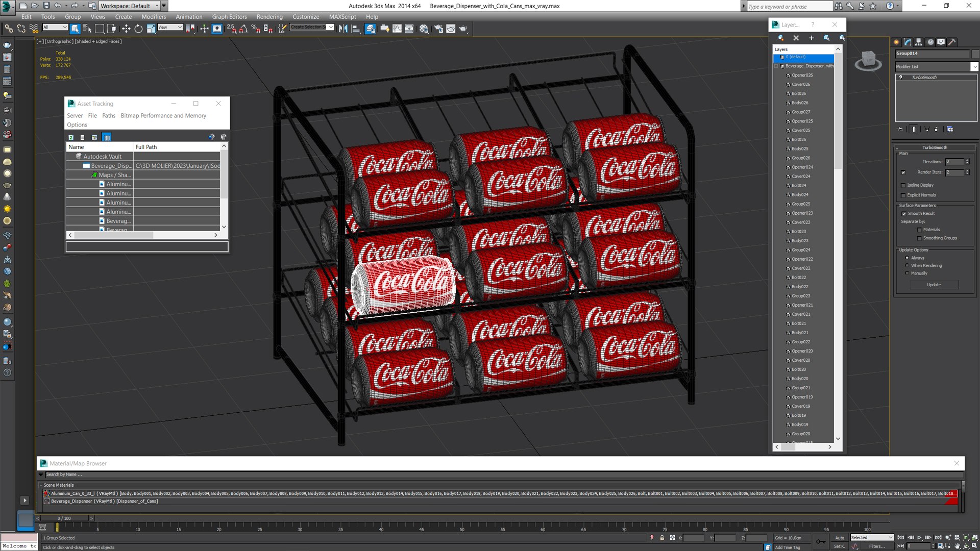Image resolution: width=980 pixels, height=551 pixels.
Task: Open the selection filter All dropdown
Action: tap(55, 28)
